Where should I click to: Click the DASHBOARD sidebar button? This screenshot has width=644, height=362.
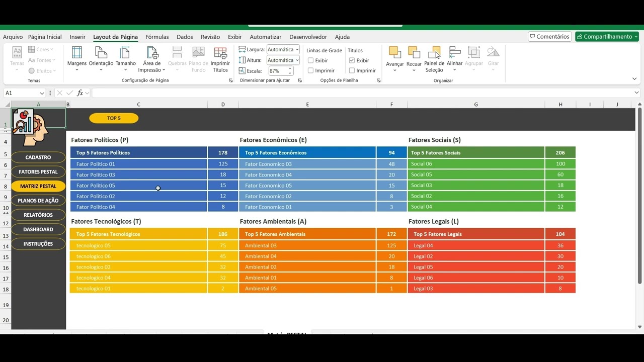[38, 229]
